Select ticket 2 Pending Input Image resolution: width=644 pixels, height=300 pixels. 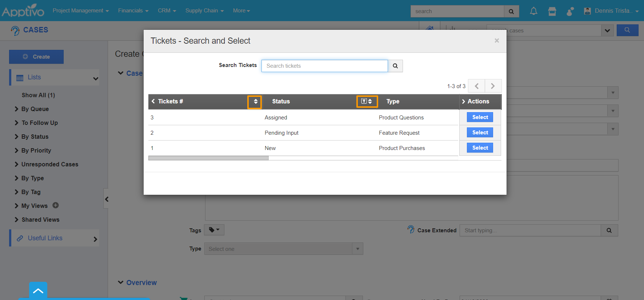(480, 133)
